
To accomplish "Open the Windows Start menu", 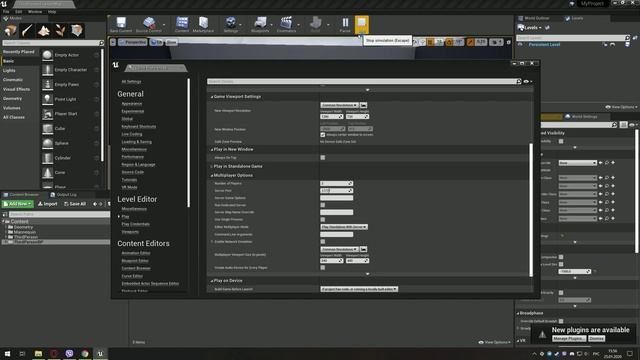I will 7,353.
